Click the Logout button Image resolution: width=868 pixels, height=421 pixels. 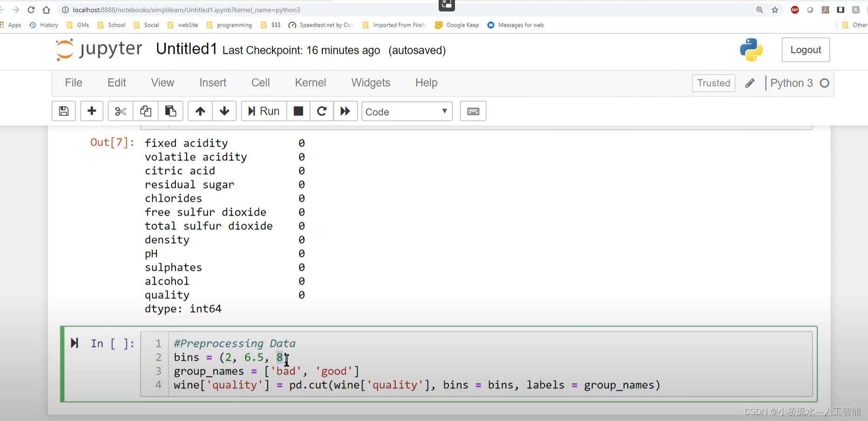tap(805, 50)
